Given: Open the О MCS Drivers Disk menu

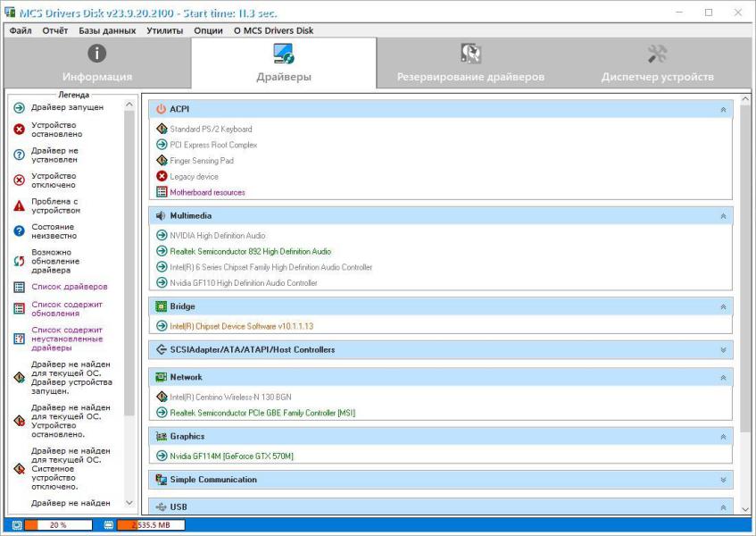Looking at the screenshot, I should click(x=273, y=30).
